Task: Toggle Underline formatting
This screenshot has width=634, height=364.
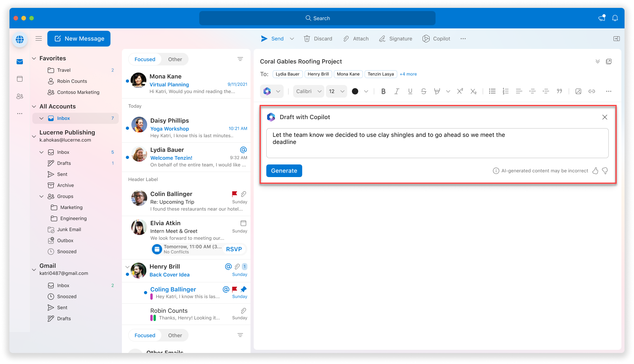Action: [x=410, y=91]
